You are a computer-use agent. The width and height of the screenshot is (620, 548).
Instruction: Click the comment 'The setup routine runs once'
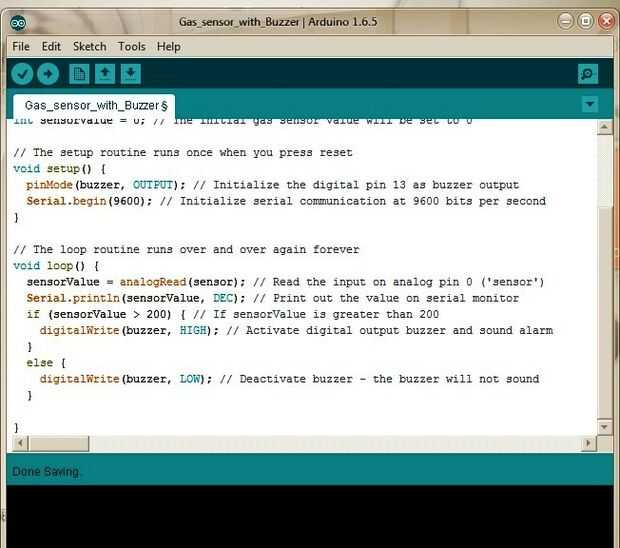tap(123, 153)
